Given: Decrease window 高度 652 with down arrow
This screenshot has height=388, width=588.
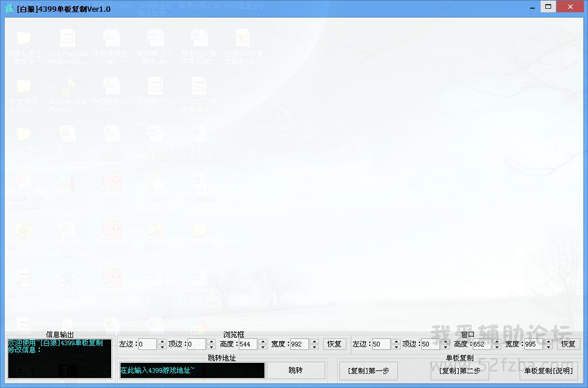Looking at the screenshot, I should [x=497, y=347].
